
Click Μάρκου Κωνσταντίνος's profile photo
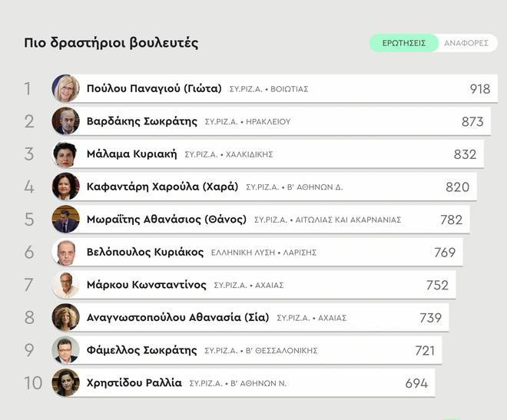click(x=65, y=285)
